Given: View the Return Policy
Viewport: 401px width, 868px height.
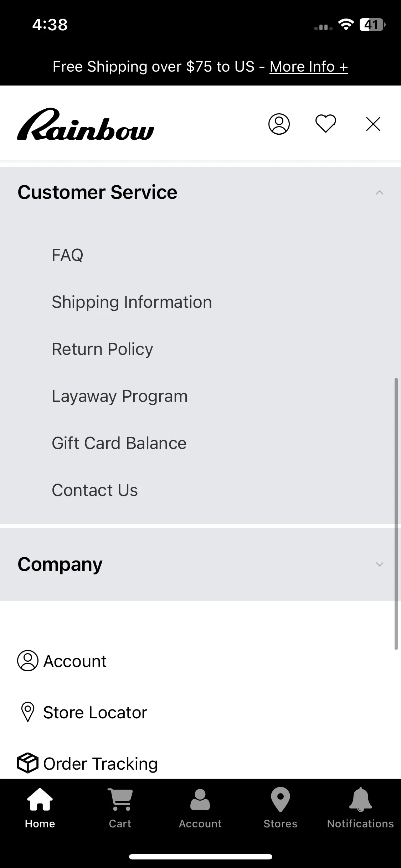Looking at the screenshot, I should click(x=102, y=349).
